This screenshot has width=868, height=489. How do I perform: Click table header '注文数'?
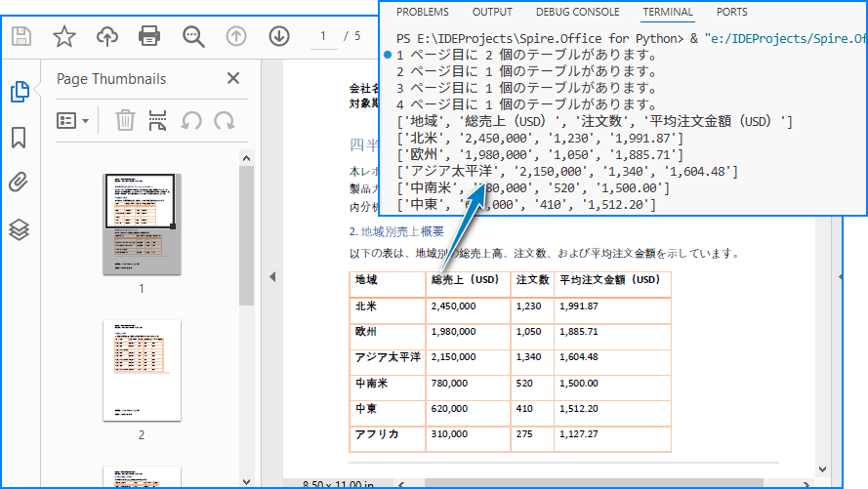coord(532,284)
